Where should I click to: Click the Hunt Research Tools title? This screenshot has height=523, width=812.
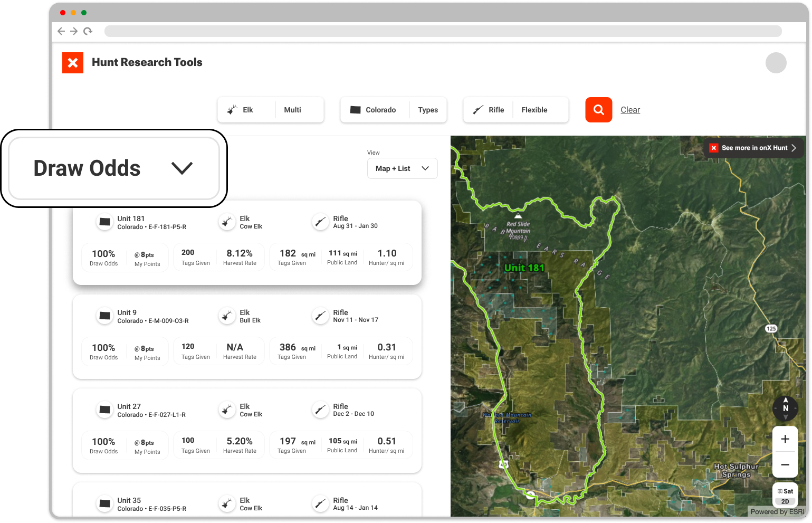point(147,62)
